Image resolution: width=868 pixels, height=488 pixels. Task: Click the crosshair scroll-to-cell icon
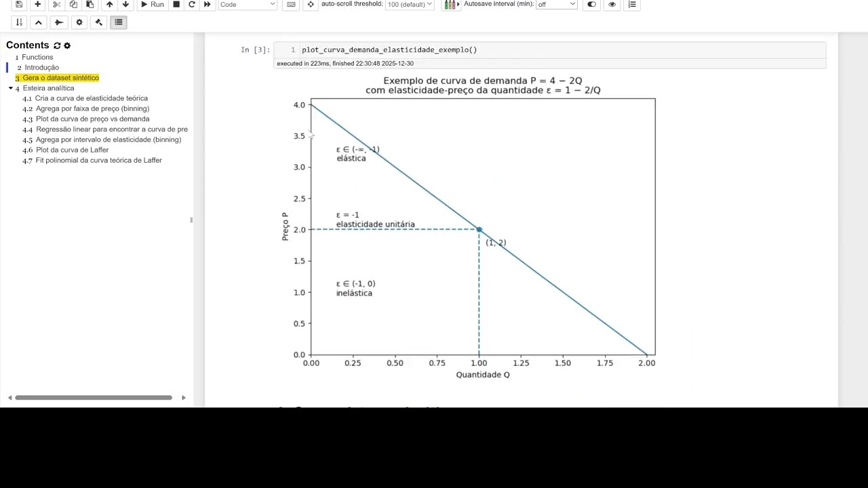pos(311,4)
